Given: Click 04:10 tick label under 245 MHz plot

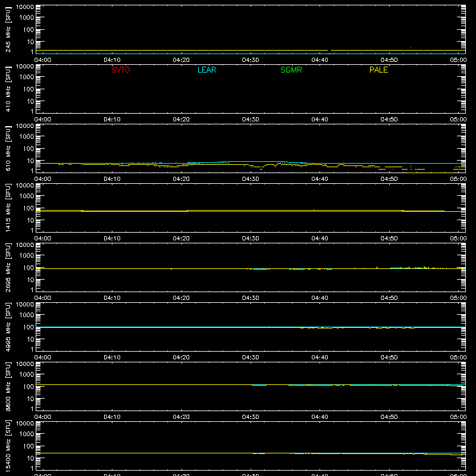Looking at the screenshot, I should tap(112, 60).
